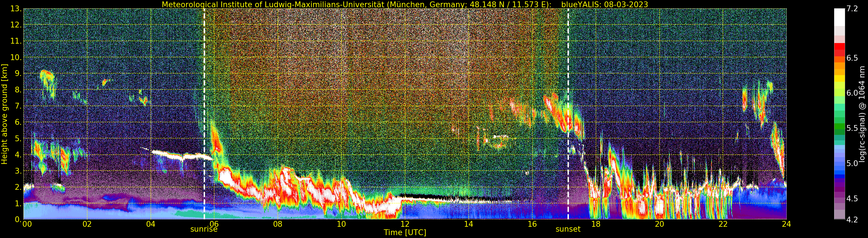The height and width of the screenshot is (238, 868).
Task: Click the height axis tick label '12.'
Action: point(16,25)
